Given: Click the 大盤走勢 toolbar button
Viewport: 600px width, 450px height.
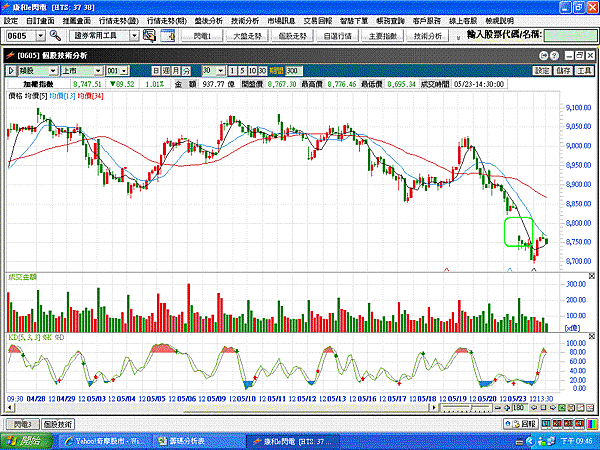Looking at the screenshot, I should 247,36.
